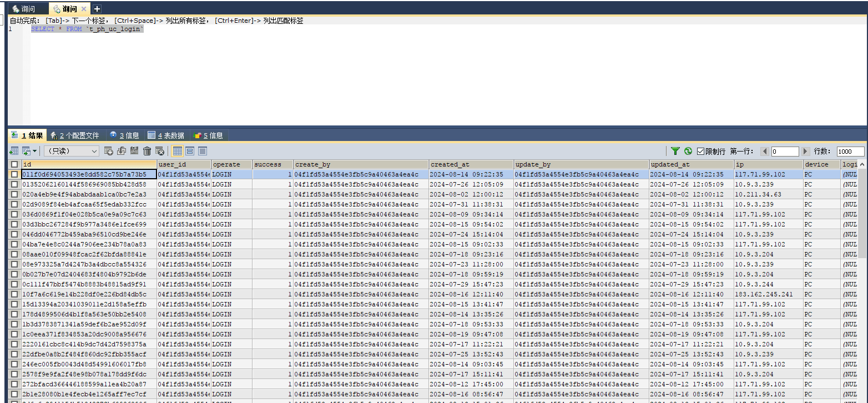The height and width of the screenshot is (403, 868).
Task: Check the row checkbox for id 01352062160144f586969085bb428d58
Action: (x=14, y=184)
